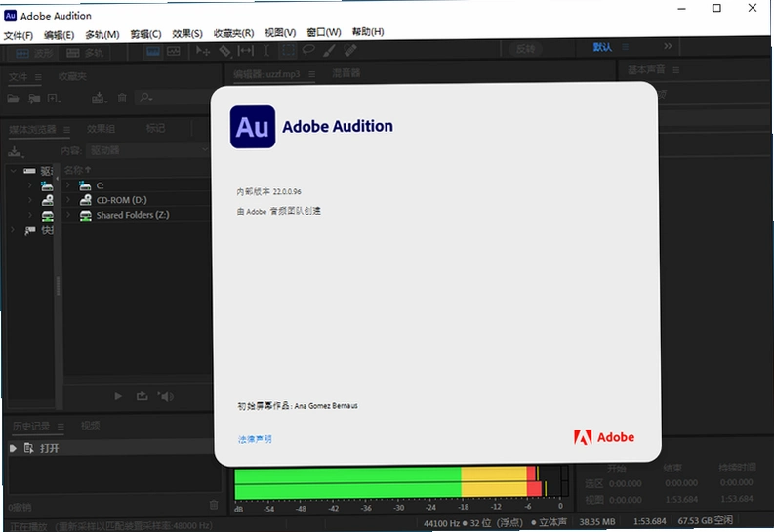The height and width of the screenshot is (532, 774).
Task: Switch to the Mixer tab
Action: coord(346,73)
